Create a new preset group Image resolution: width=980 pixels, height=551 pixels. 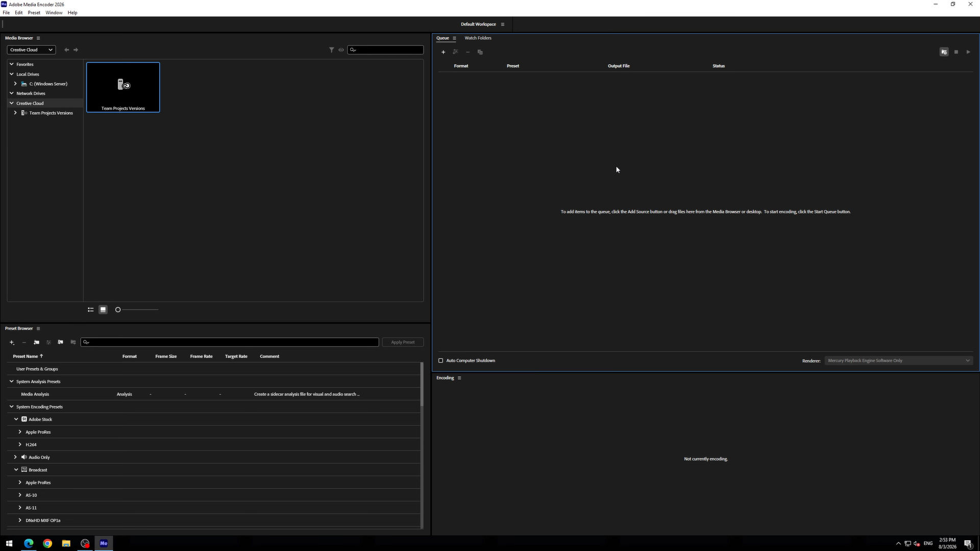[36, 342]
